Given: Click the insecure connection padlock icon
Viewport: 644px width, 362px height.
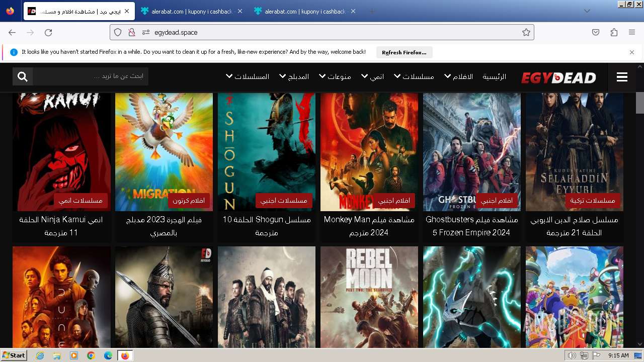Looking at the screenshot, I should click(x=132, y=32).
